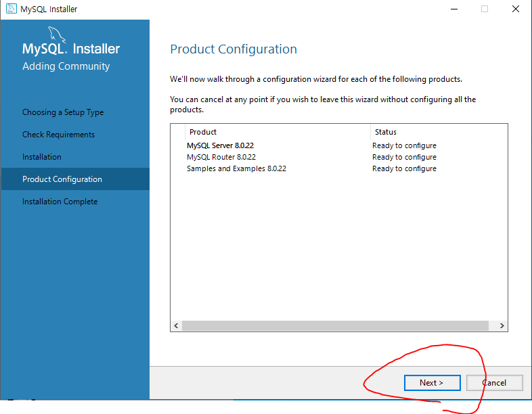Click the Adding Community subtitle

click(x=66, y=66)
